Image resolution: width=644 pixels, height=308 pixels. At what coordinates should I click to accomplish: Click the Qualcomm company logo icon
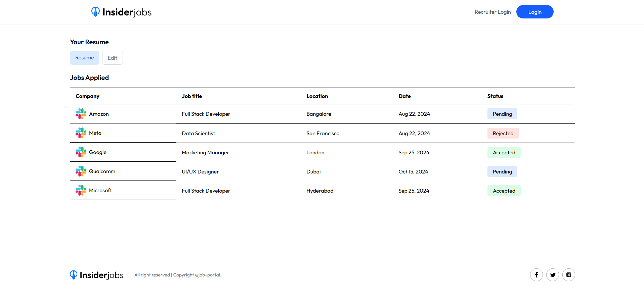point(81,171)
